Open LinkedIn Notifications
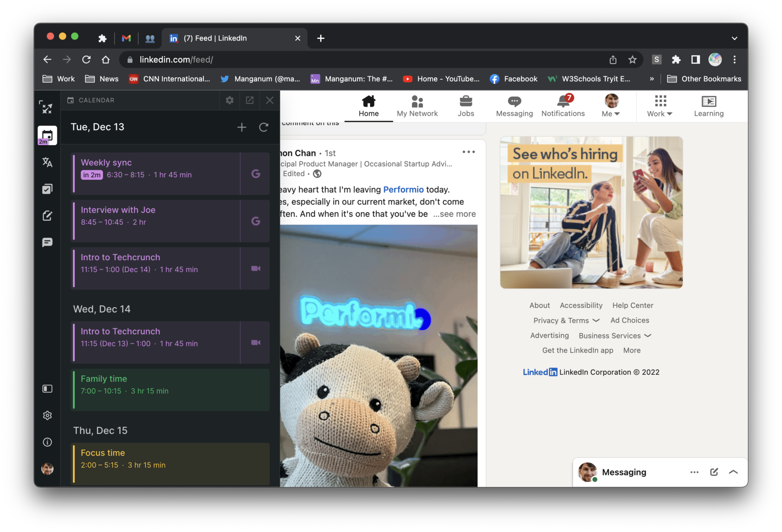Image resolution: width=782 pixels, height=532 pixels. [x=563, y=106]
